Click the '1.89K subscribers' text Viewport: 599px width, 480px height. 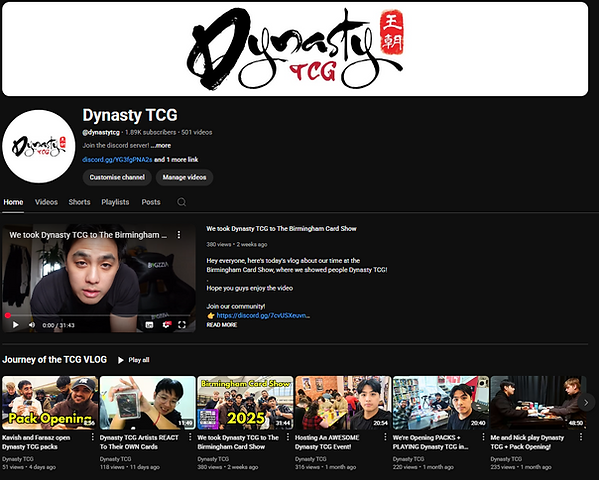[151, 132]
